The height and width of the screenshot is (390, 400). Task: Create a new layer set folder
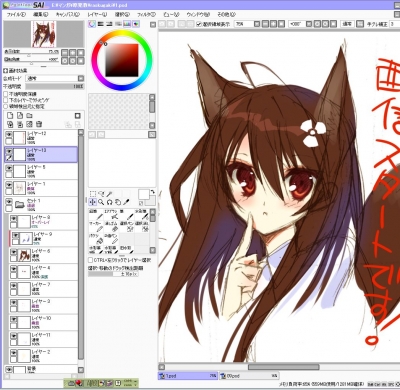click(x=29, y=115)
